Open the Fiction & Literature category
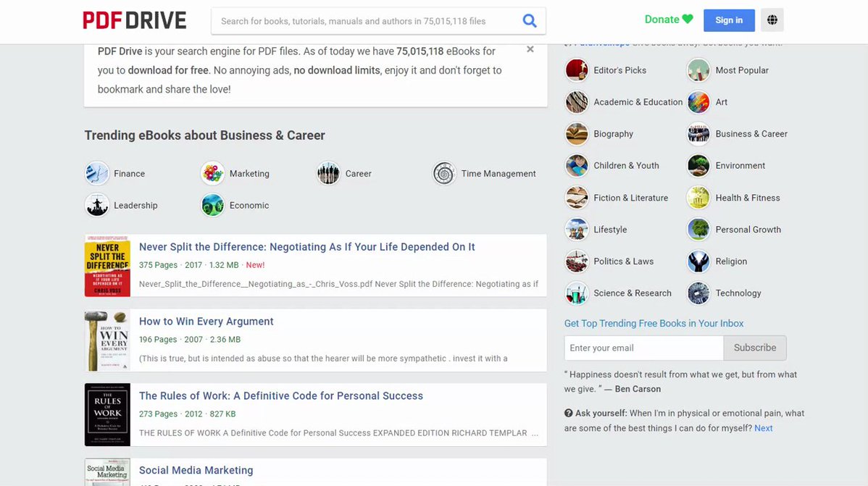The image size is (868, 486). (x=630, y=198)
